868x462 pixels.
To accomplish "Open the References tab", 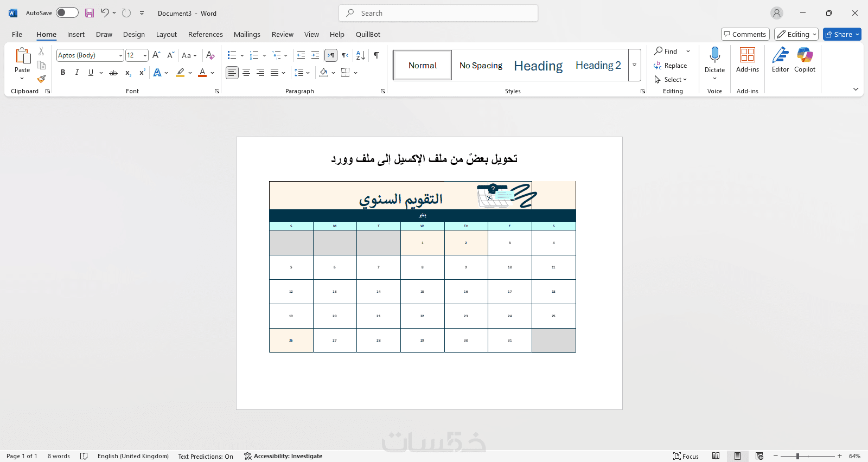I will click(206, 34).
